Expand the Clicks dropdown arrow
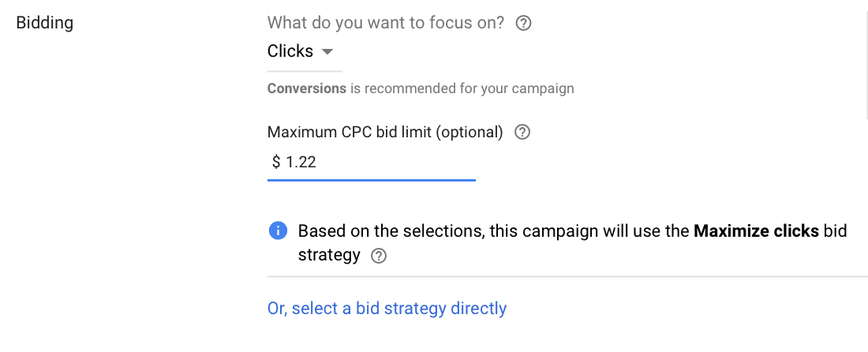Image resolution: width=868 pixels, height=352 pixels. [x=327, y=52]
